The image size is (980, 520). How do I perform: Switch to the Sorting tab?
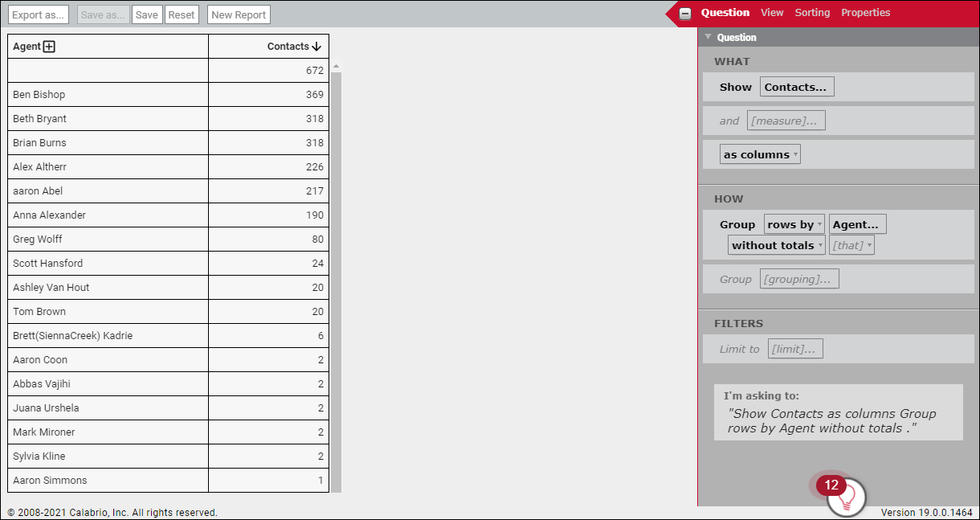point(812,13)
